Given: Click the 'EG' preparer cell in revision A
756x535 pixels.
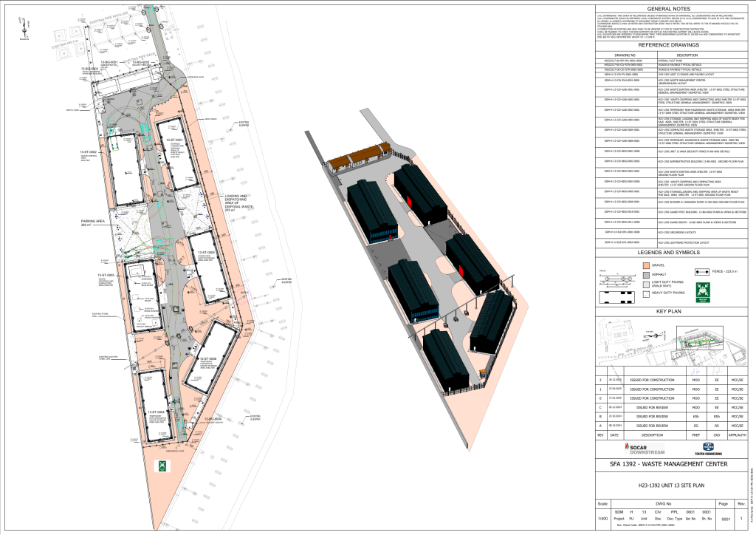Looking at the screenshot, I should (695, 426).
